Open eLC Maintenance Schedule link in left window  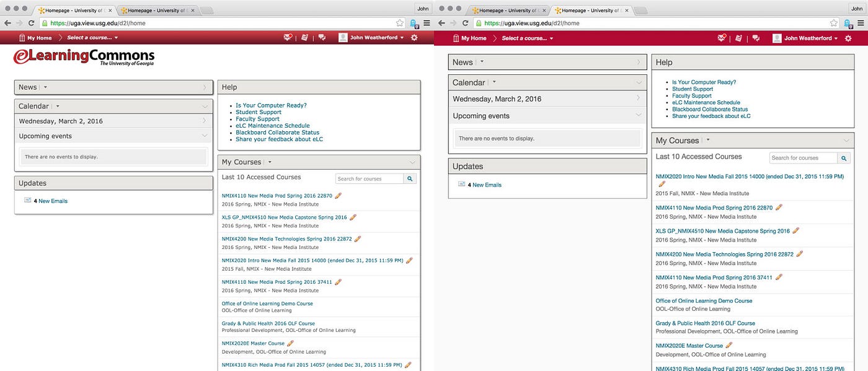[x=273, y=126]
